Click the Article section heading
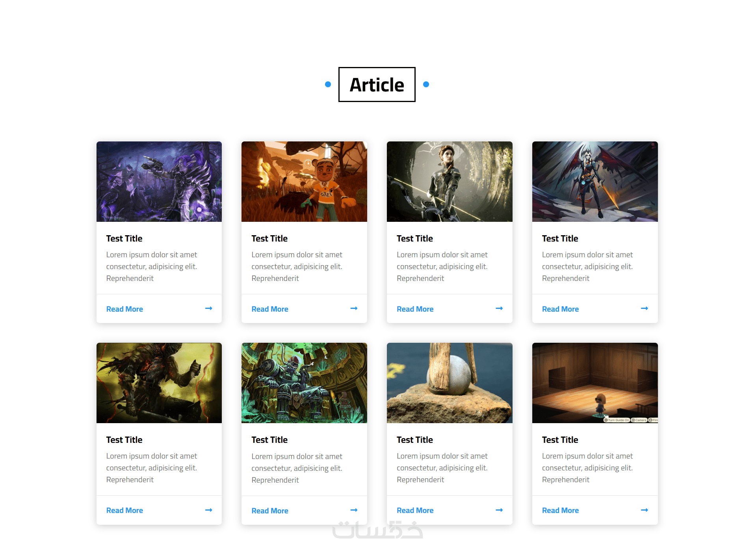Image resolution: width=756 pixels, height=550 pixels. point(377,84)
